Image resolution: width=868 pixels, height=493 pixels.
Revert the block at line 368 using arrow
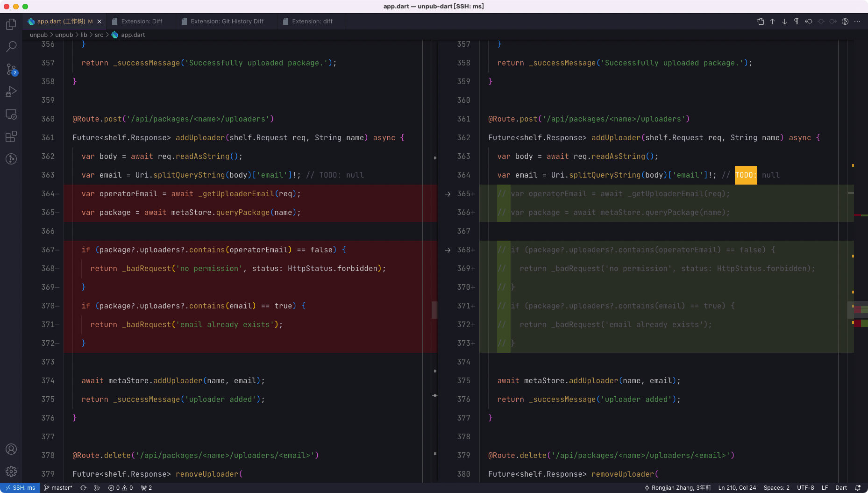pyautogui.click(x=448, y=250)
